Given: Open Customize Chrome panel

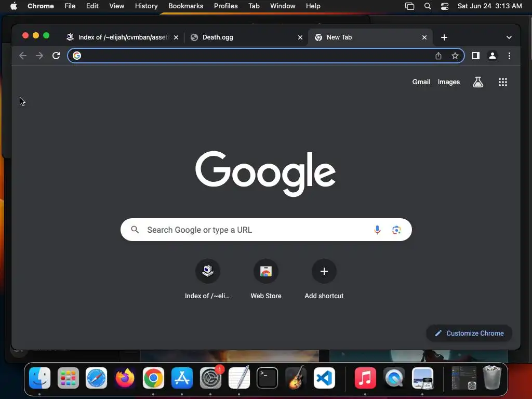Looking at the screenshot, I should tap(469, 333).
